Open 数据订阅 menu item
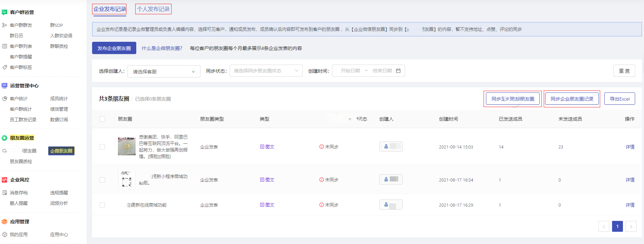The height and width of the screenshot is (244, 644). click(x=59, y=120)
